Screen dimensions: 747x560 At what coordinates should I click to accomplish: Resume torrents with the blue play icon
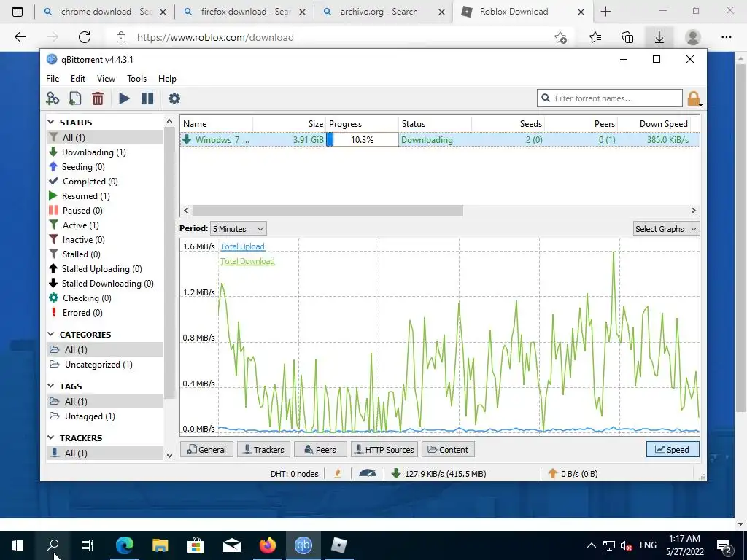pyautogui.click(x=124, y=98)
